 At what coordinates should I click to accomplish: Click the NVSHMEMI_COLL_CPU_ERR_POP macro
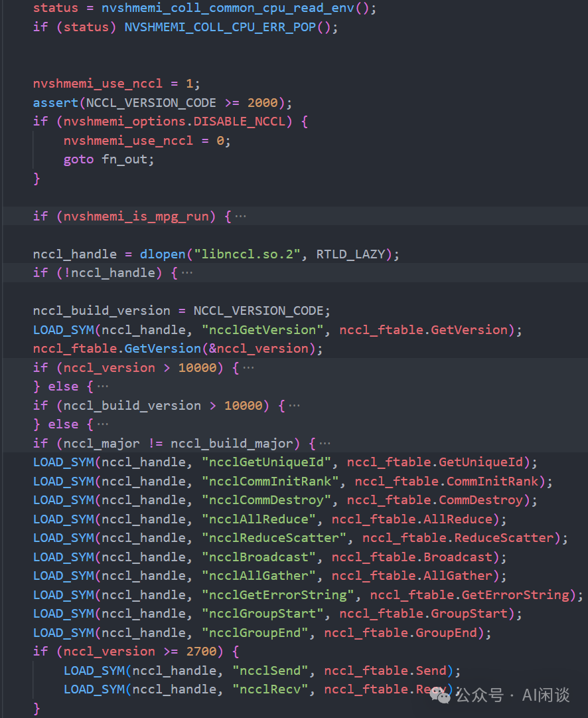[220, 27]
